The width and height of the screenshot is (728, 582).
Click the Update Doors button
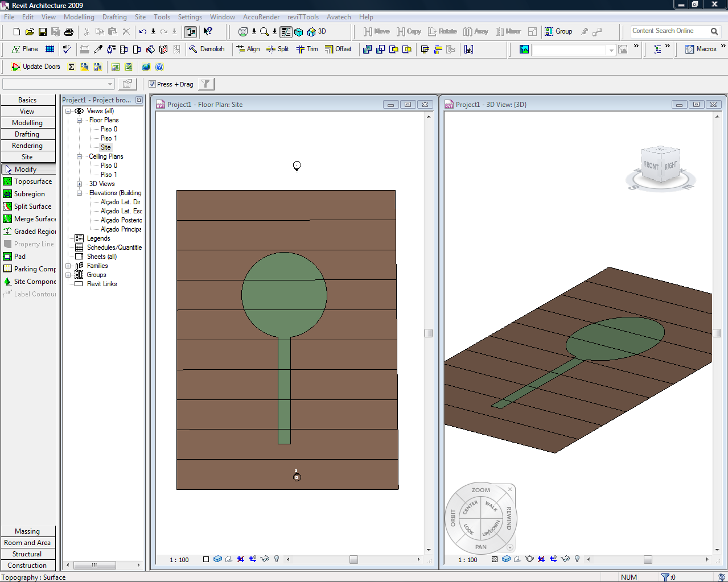(36, 67)
